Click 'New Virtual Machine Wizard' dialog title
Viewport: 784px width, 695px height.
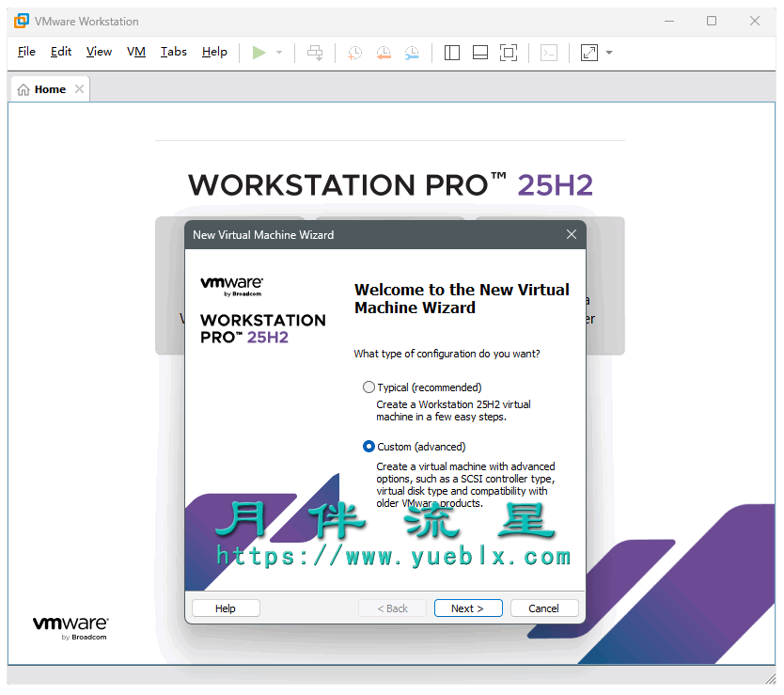coord(263,235)
